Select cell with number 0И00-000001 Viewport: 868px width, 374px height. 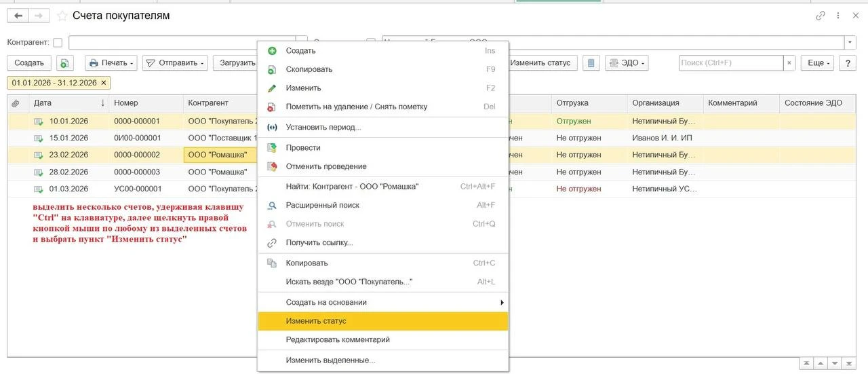tap(146, 138)
